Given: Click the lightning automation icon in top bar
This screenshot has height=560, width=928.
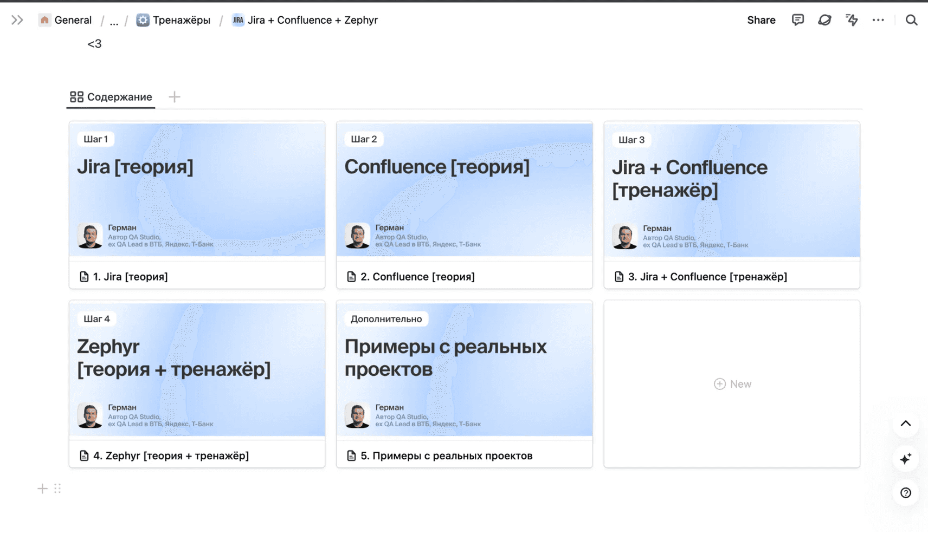Looking at the screenshot, I should point(852,20).
